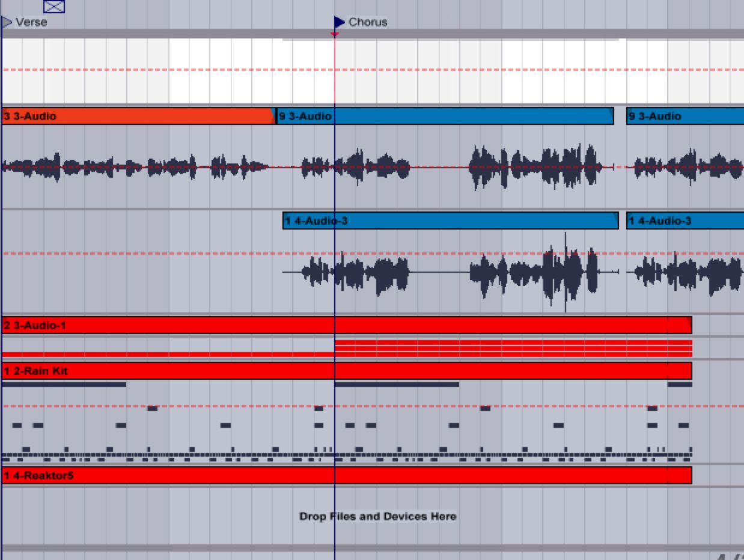Image resolution: width=744 pixels, height=560 pixels.
Task: Click the horizontal scrollbar at bottom
Action: [x=373, y=548]
